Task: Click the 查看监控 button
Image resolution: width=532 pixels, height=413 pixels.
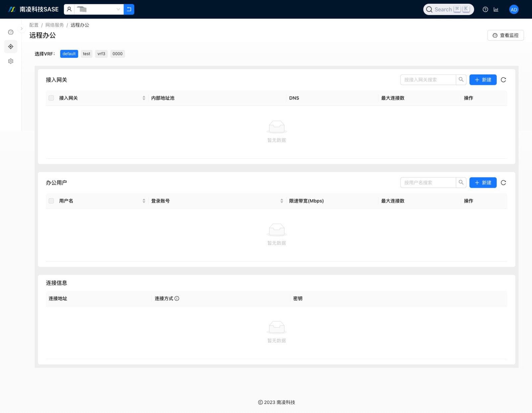Action: tap(505, 35)
